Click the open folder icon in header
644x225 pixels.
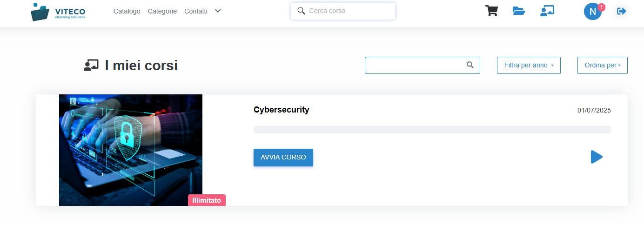pos(519,11)
